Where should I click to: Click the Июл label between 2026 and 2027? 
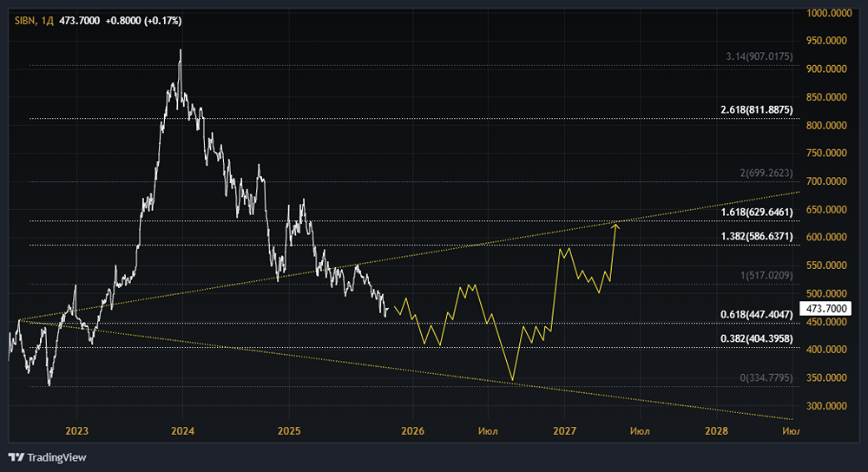(x=488, y=431)
